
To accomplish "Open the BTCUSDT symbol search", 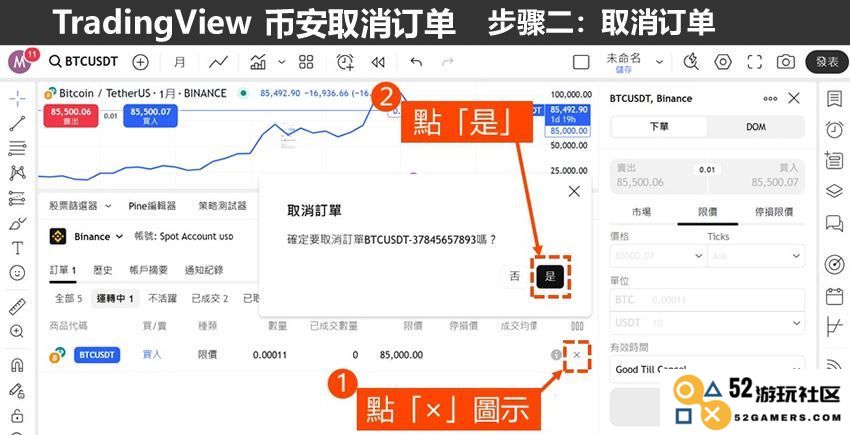I will (x=83, y=61).
